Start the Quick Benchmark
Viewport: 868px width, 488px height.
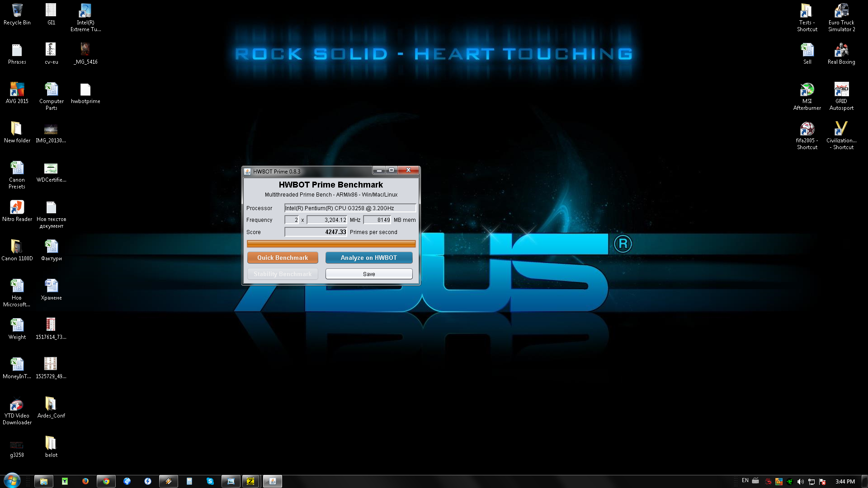283,258
